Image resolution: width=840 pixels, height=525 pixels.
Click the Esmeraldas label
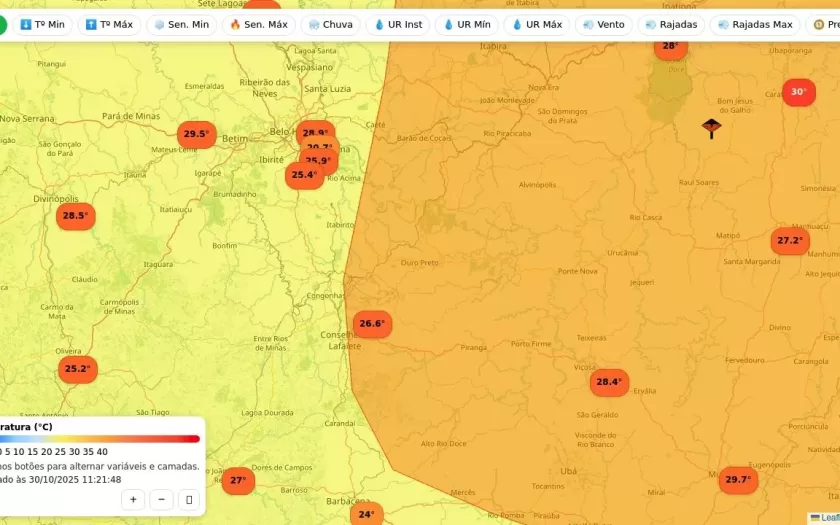pos(204,86)
